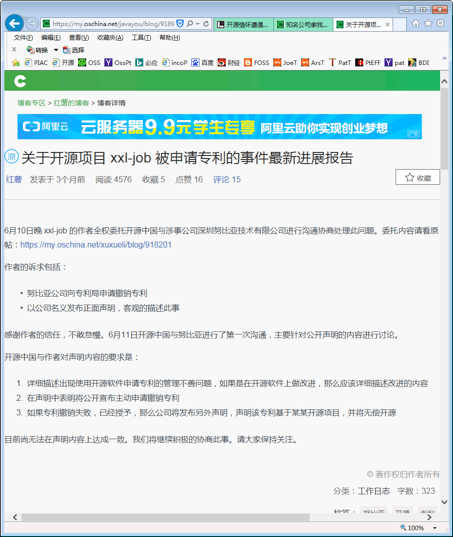Click the refresh icon in address bar
The height and width of the screenshot is (537, 453).
[206, 24]
